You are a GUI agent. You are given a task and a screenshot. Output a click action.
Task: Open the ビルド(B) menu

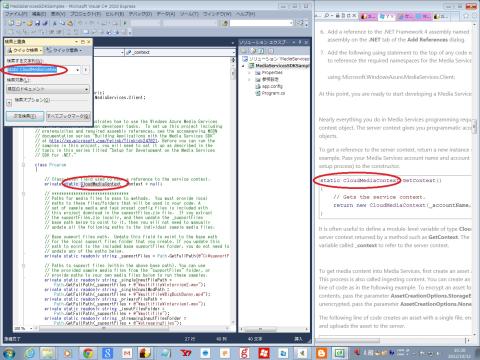115,14
